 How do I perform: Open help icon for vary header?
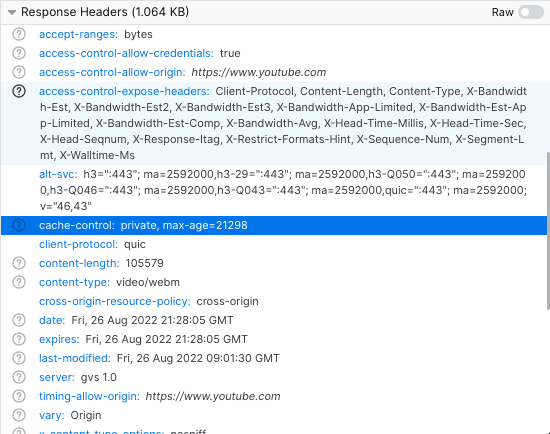19,415
